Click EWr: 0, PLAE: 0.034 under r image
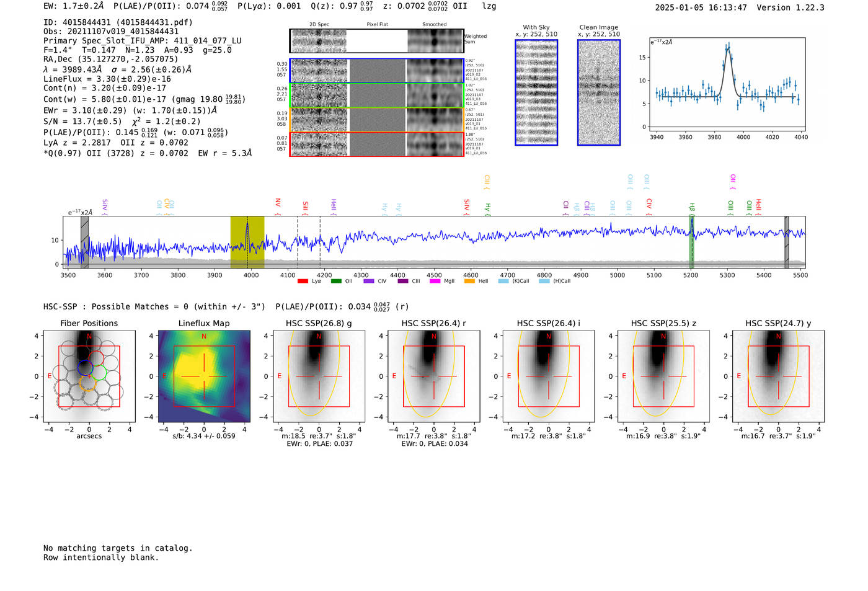This screenshot has width=868, height=591. click(x=434, y=444)
